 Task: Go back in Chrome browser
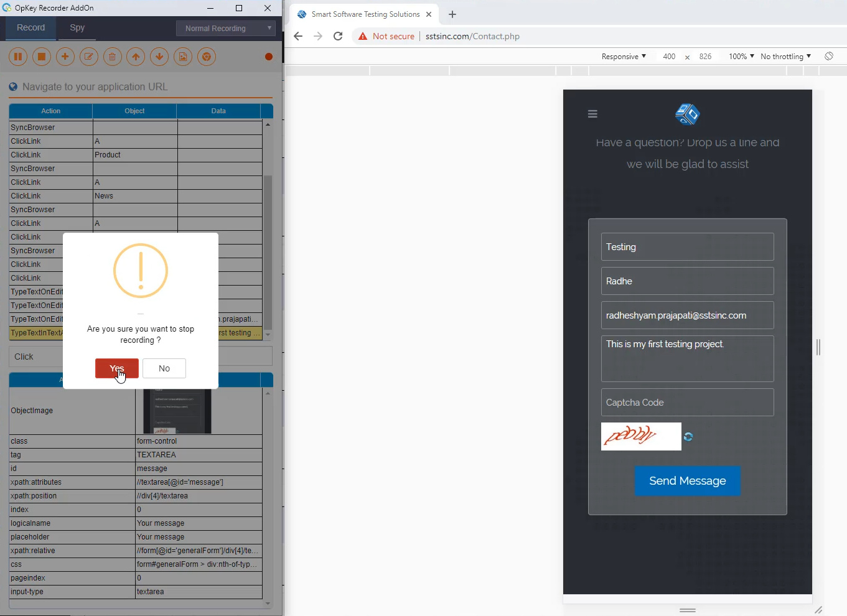[x=298, y=36]
